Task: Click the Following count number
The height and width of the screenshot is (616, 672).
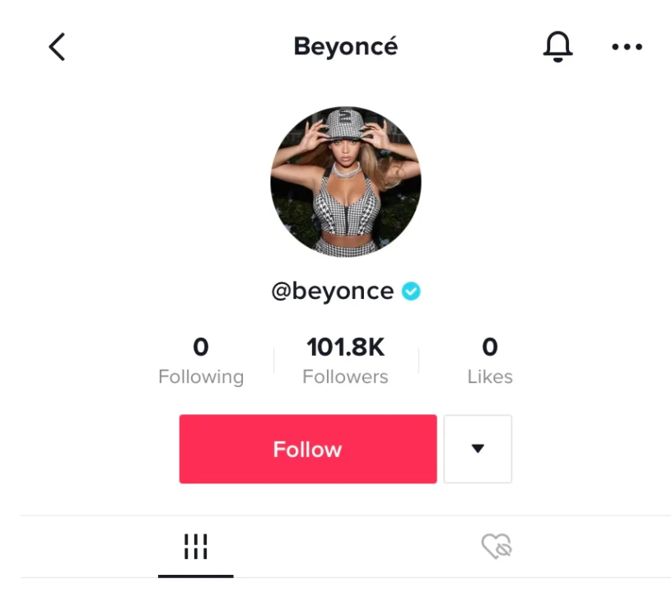Action: tap(202, 348)
